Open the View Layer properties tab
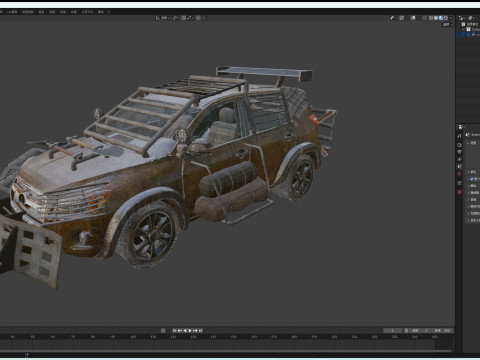Viewport: 480px width, 360px height. 459,159
